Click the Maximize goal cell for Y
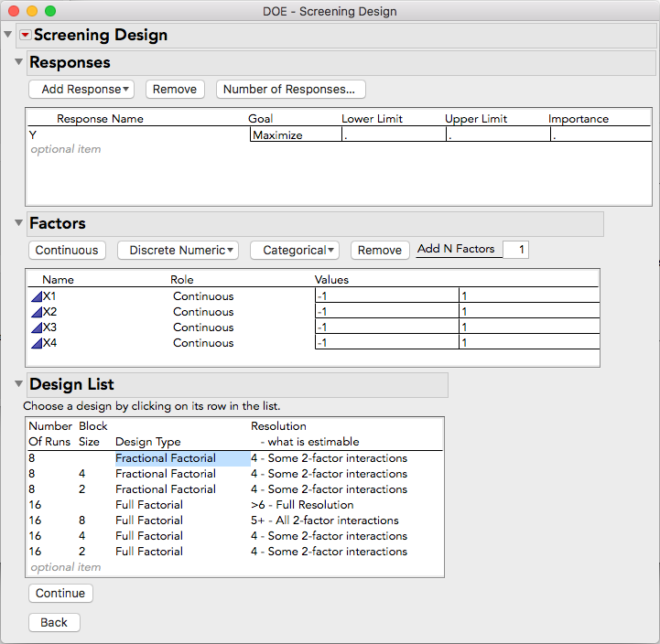 295,134
